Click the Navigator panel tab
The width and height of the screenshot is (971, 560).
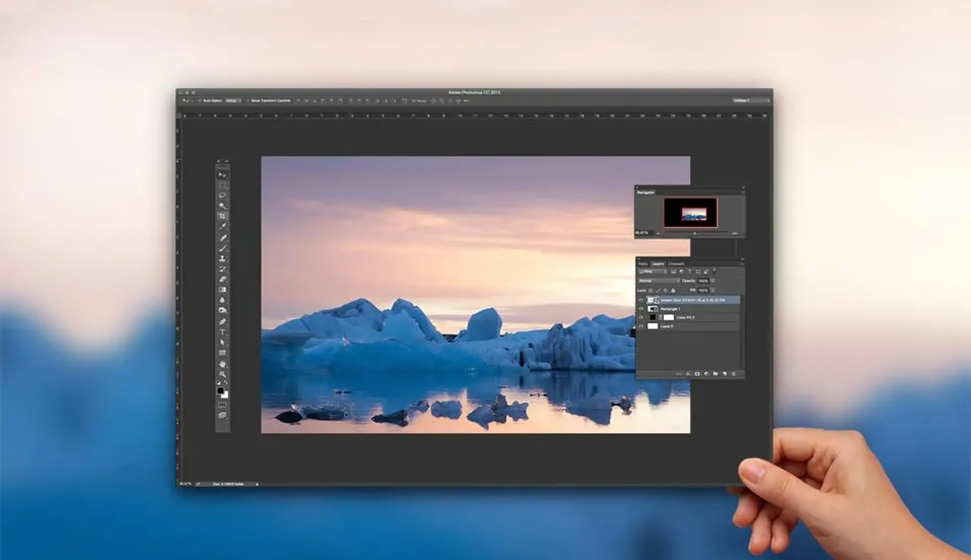(x=645, y=193)
